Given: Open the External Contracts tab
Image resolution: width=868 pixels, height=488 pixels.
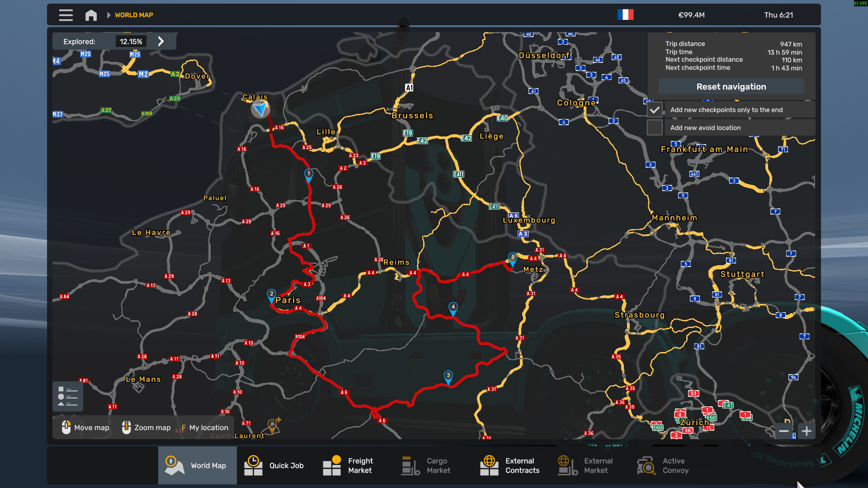Looking at the screenshot, I should 512,465.
